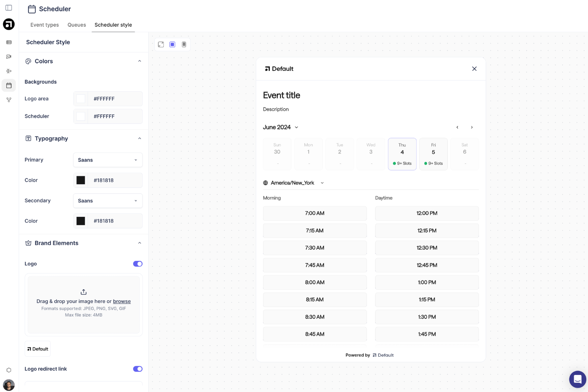
Task: Select the video recordings icon in sidebar
Action: 9,57
